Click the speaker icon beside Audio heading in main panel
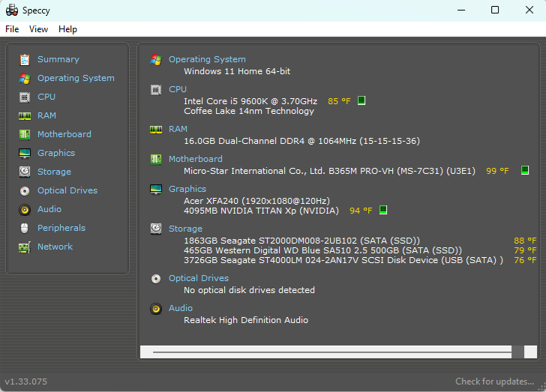Image resolution: width=546 pixels, height=392 pixels. pos(156,309)
